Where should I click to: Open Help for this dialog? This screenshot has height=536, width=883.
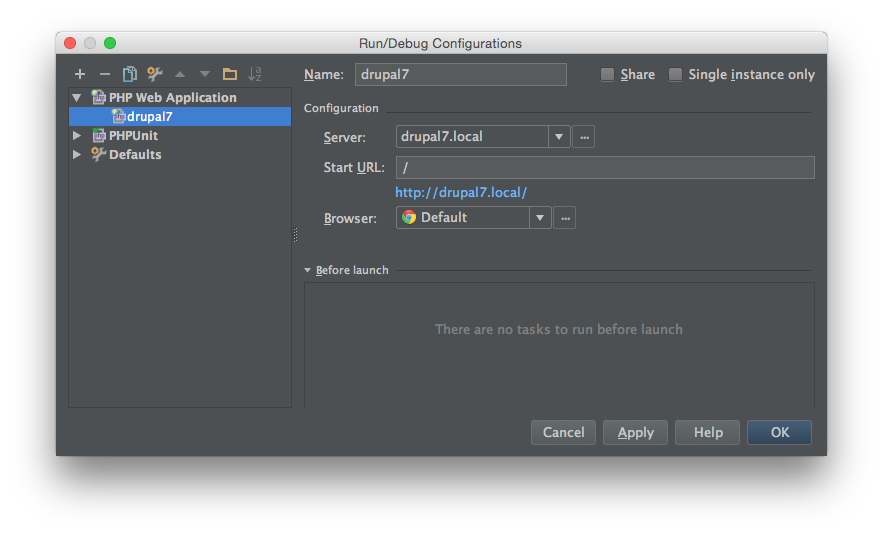tap(707, 432)
